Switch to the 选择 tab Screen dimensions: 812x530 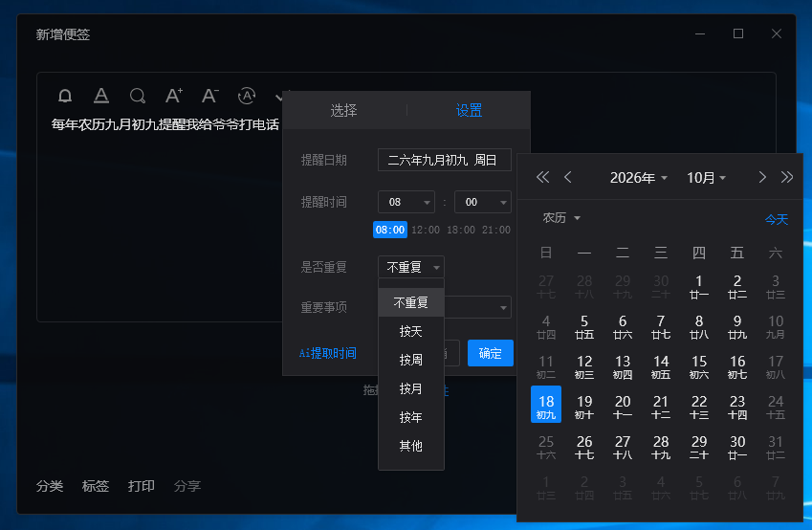[344, 110]
